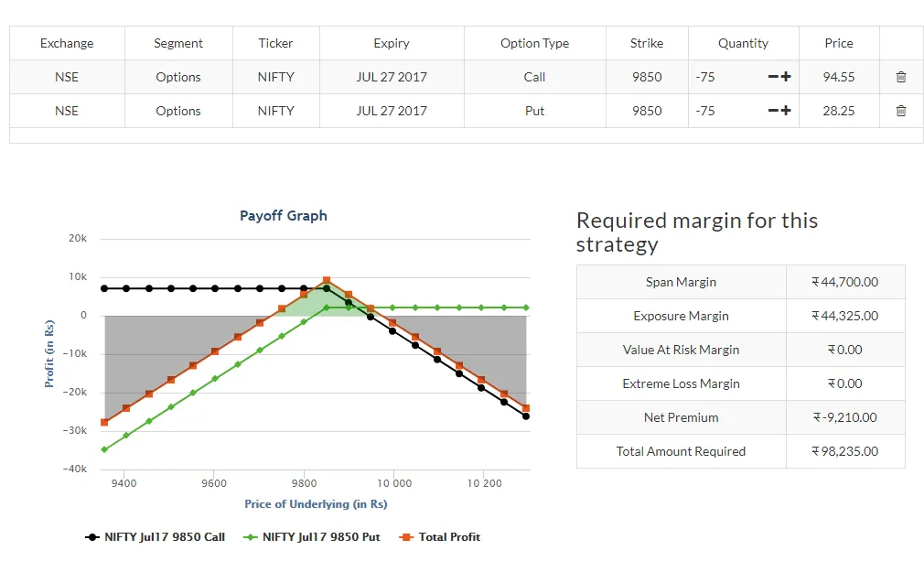This screenshot has width=924, height=572.
Task: Click the Total Amount Required value
Action: [844, 451]
